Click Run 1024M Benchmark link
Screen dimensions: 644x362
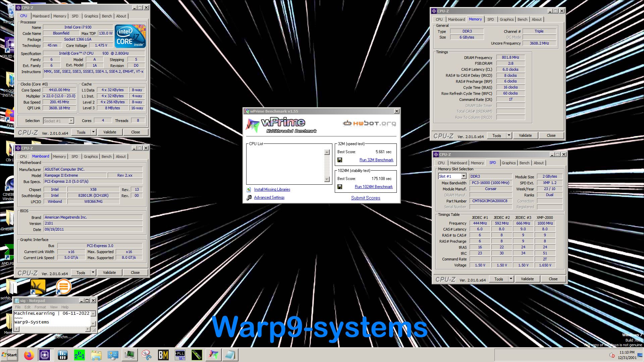[374, 187]
